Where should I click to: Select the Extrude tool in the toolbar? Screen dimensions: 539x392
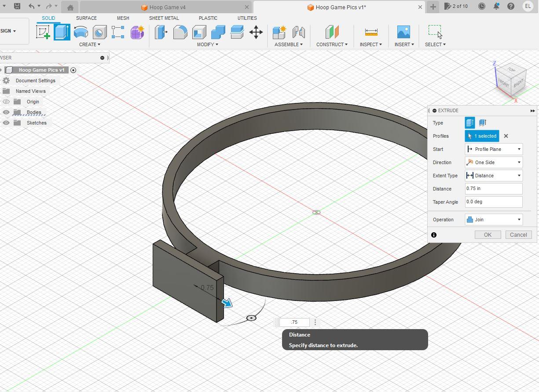click(x=62, y=32)
